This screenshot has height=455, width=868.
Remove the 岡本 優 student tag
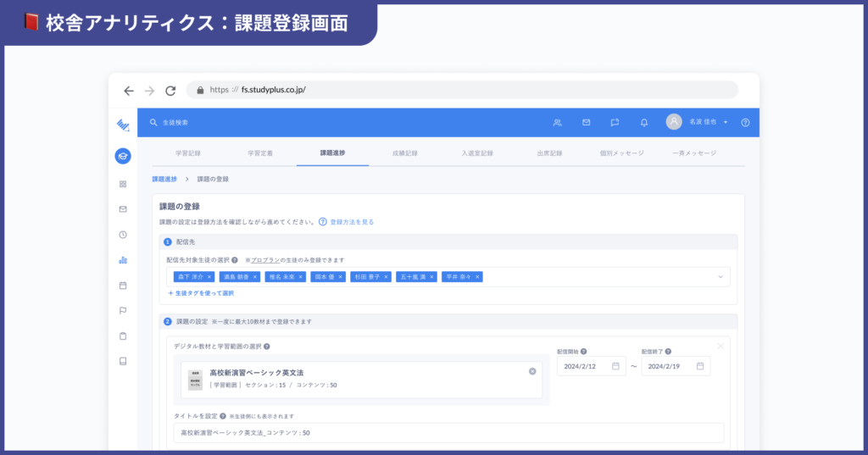click(341, 277)
